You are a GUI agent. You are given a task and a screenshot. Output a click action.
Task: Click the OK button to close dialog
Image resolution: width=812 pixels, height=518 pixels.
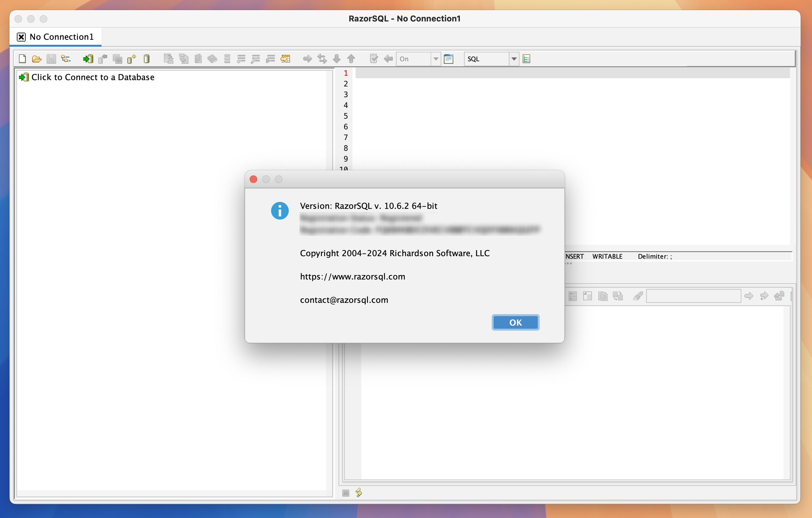(x=514, y=323)
